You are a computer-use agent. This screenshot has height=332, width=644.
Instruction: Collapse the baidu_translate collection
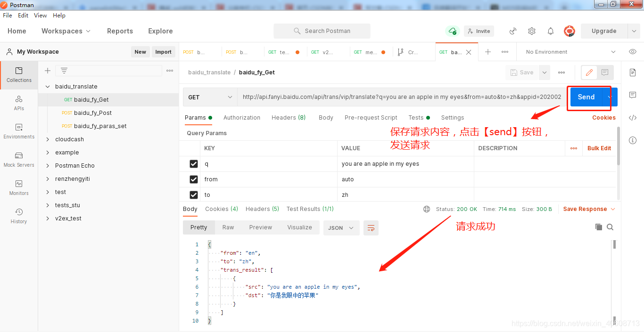coord(48,87)
